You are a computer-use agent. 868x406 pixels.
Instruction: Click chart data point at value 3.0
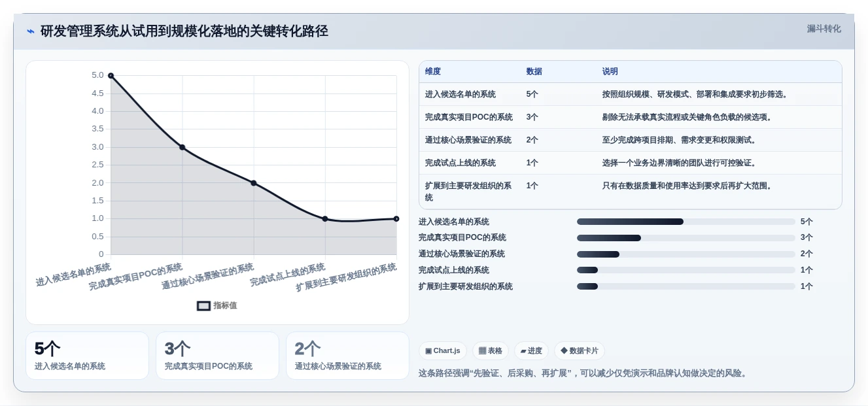[182, 147]
